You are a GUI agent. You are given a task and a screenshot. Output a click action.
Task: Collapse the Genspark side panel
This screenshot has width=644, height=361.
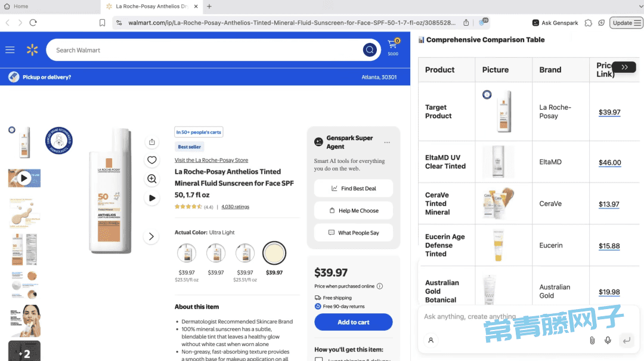point(624,67)
